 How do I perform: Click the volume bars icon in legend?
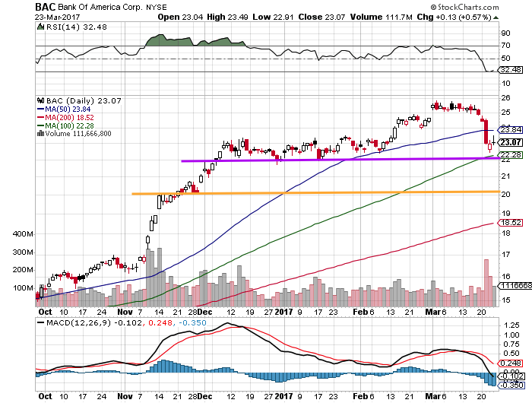click(40, 133)
